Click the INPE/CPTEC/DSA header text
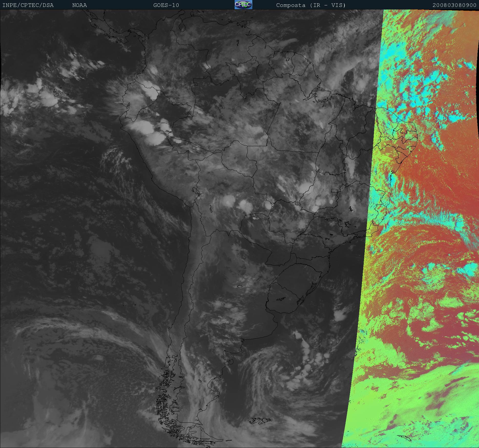 click(x=28, y=5)
